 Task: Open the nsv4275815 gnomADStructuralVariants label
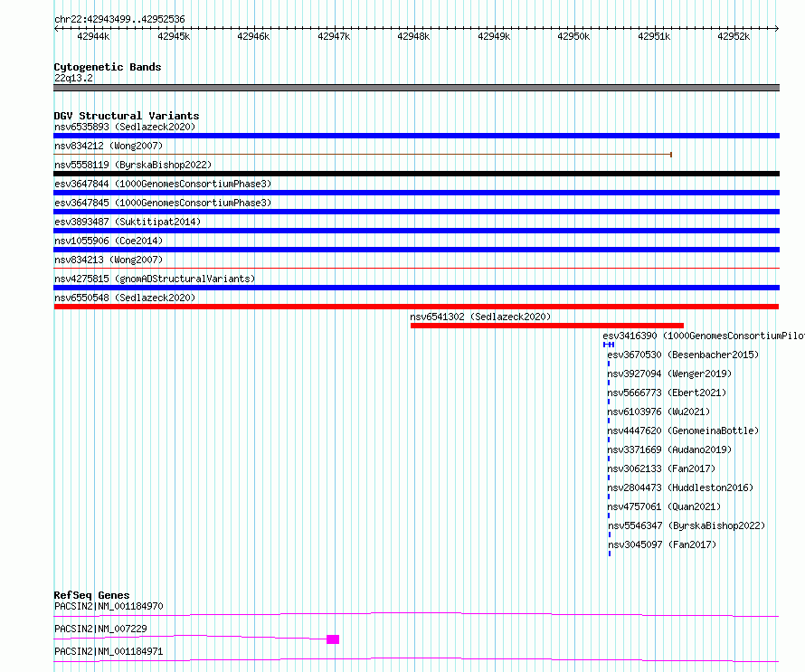(155, 279)
